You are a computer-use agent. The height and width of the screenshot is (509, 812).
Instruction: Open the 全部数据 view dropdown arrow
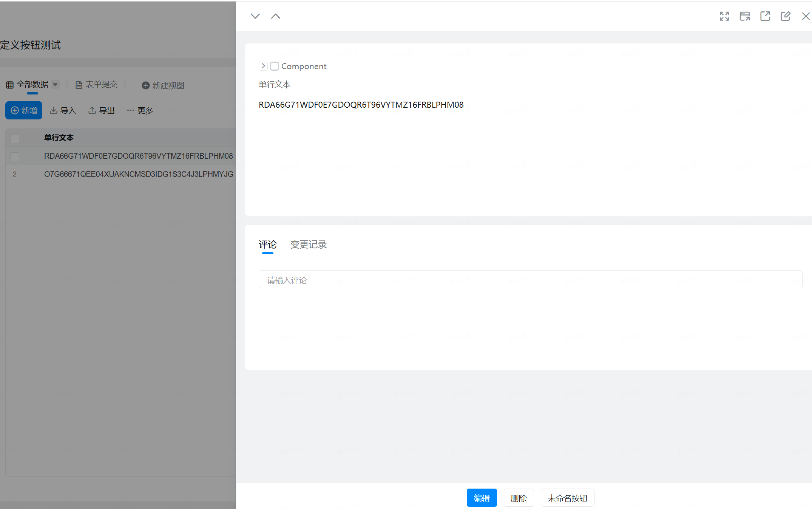tap(55, 84)
